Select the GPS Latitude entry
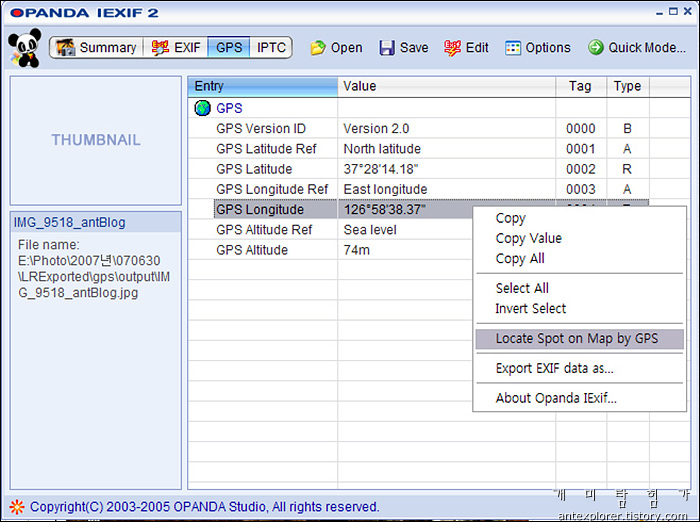The height and width of the screenshot is (522, 700). point(254,169)
